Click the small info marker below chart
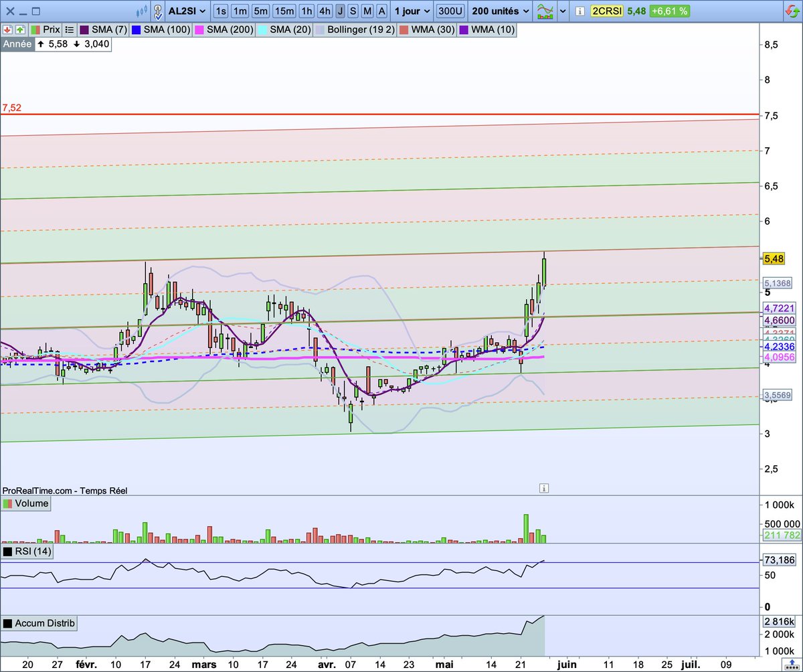Viewport: 803px width, 672px height. pyautogui.click(x=545, y=488)
